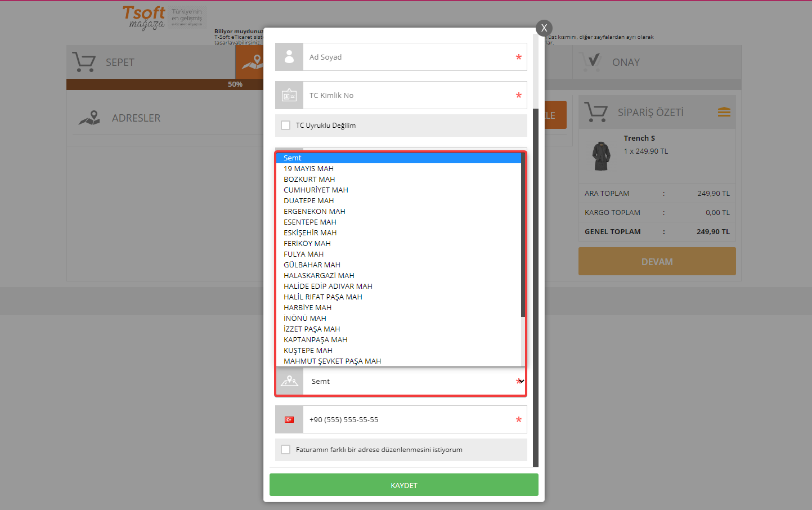Select KAPTANPAŞA MAH option
Viewport: 812px width, 510px height.
[x=399, y=340]
